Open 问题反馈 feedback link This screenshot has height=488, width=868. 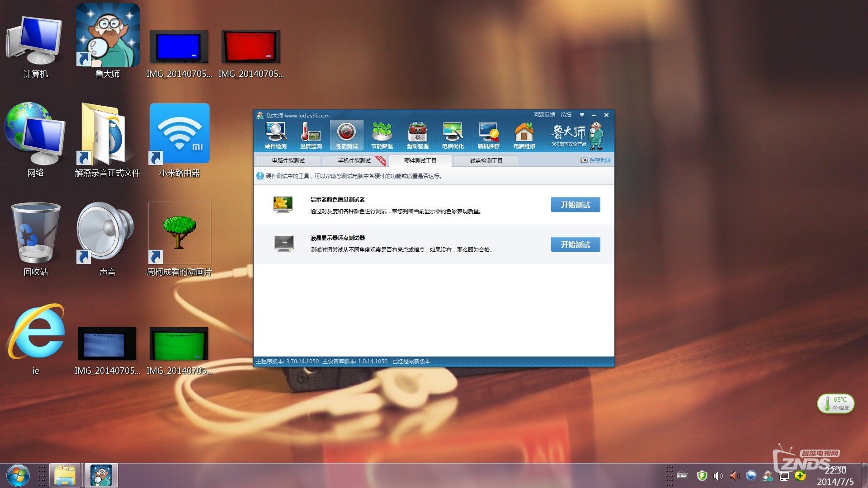(544, 115)
